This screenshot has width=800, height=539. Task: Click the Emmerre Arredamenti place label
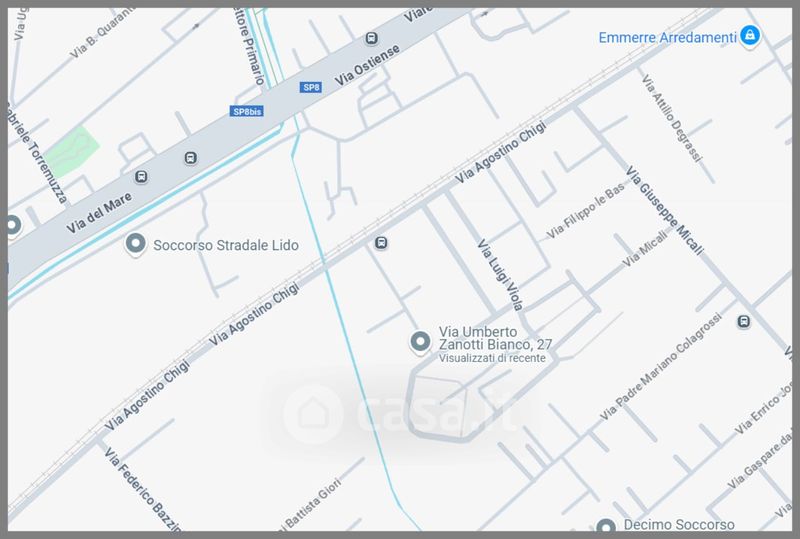[x=667, y=38]
